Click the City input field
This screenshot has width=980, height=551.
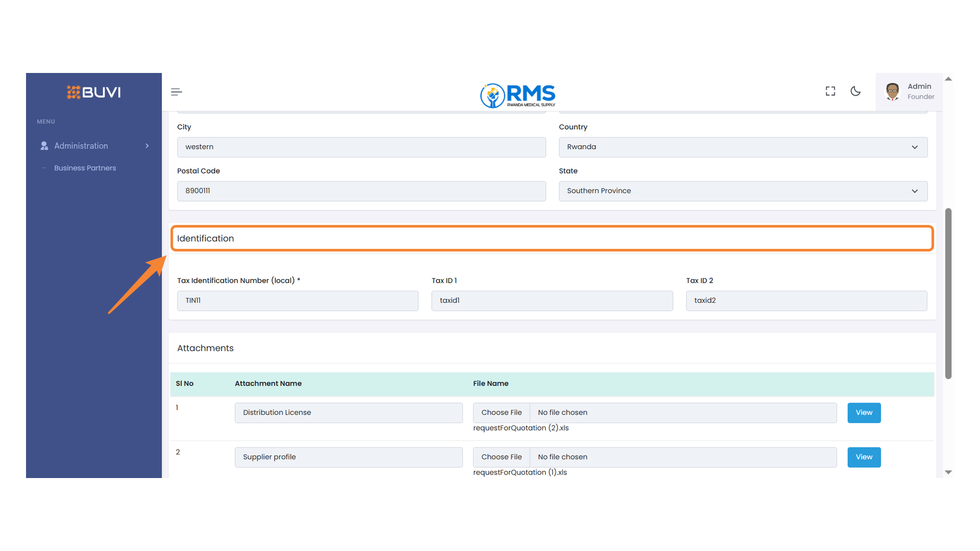point(361,147)
